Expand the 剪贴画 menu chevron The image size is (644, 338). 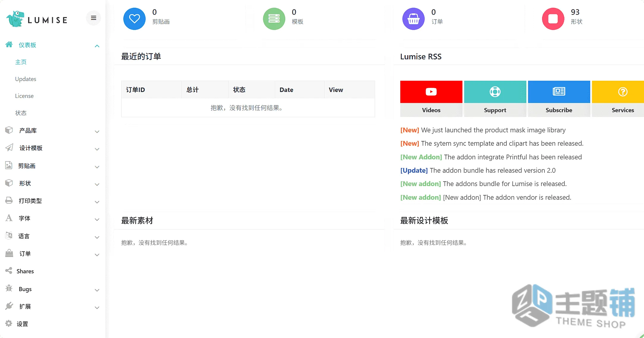tap(97, 167)
